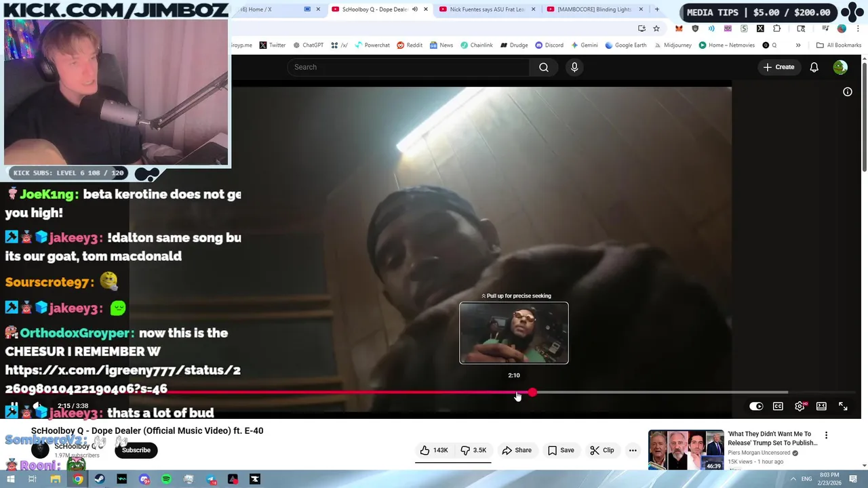Click the install app icon in address bar

click(x=642, y=28)
